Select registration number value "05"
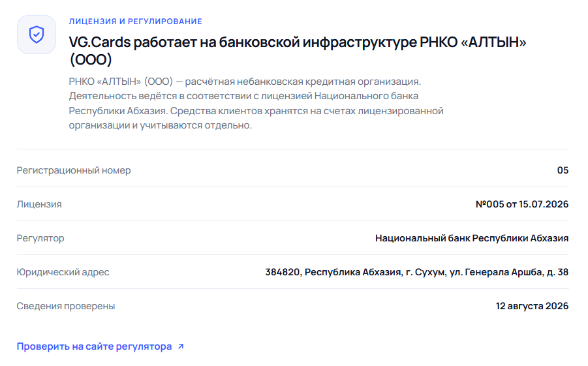588x366 pixels. click(563, 170)
